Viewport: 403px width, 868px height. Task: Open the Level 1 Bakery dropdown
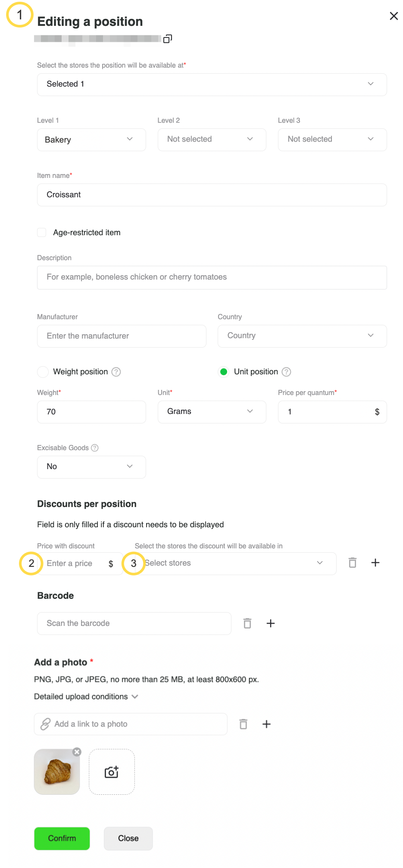coord(91,140)
